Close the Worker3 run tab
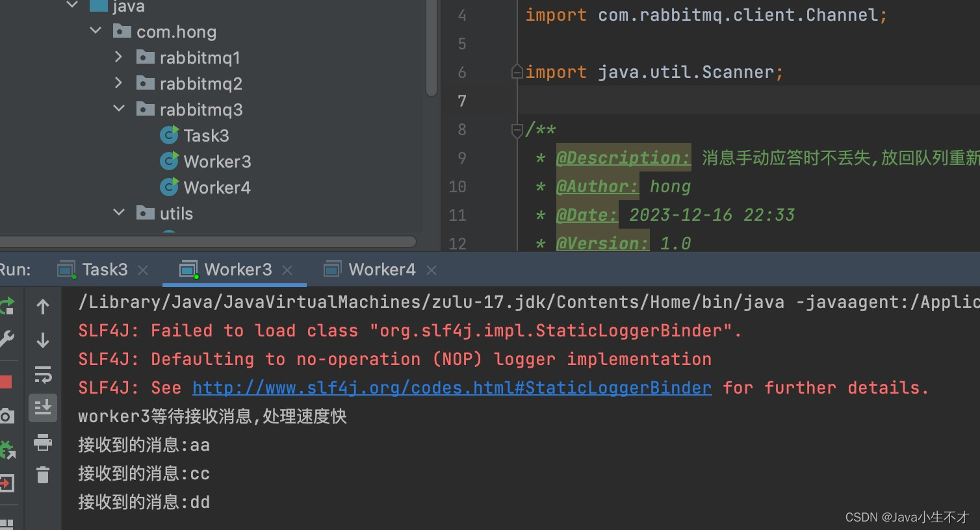Image resolution: width=980 pixels, height=530 pixels. [287, 270]
